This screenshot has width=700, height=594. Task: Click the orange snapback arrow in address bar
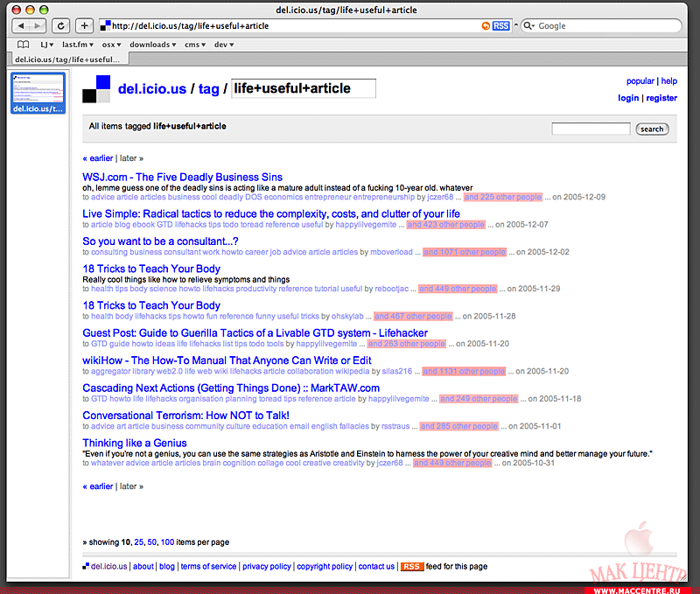(x=486, y=26)
